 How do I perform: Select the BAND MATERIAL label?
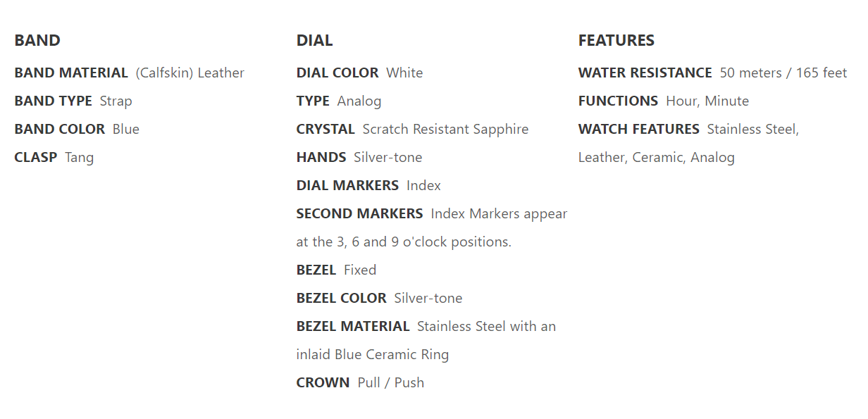click(x=71, y=73)
